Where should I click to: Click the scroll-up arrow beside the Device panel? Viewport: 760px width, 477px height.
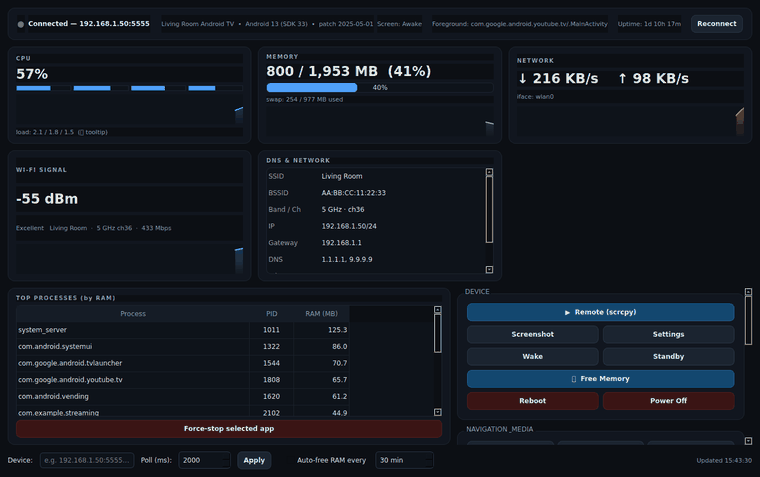click(748, 292)
